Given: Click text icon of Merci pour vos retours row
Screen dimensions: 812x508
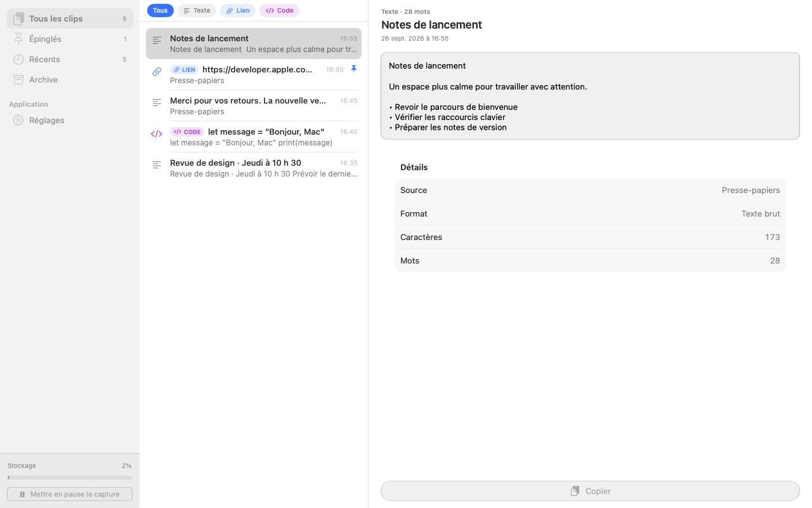Looking at the screenshot, I should coord(157,103).
